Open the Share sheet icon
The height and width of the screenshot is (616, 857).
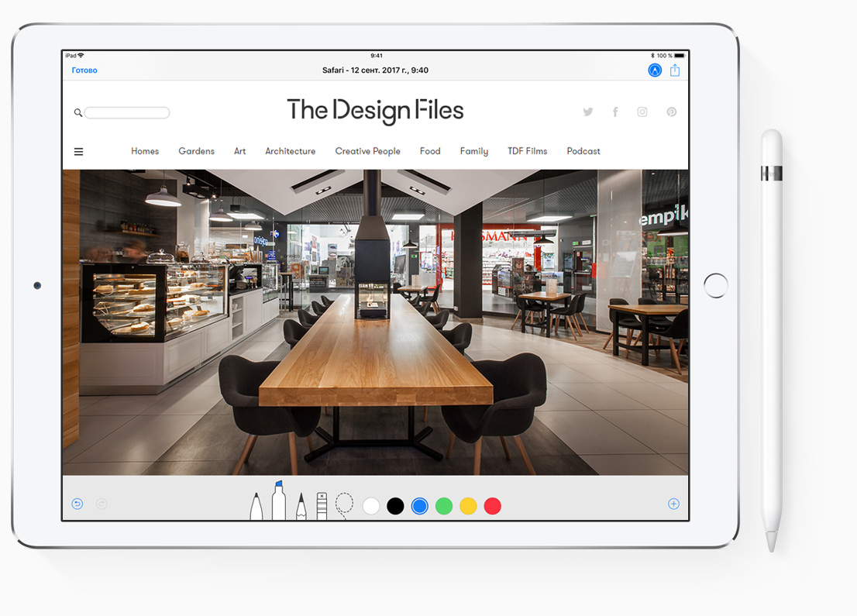(x=675, y=70)
